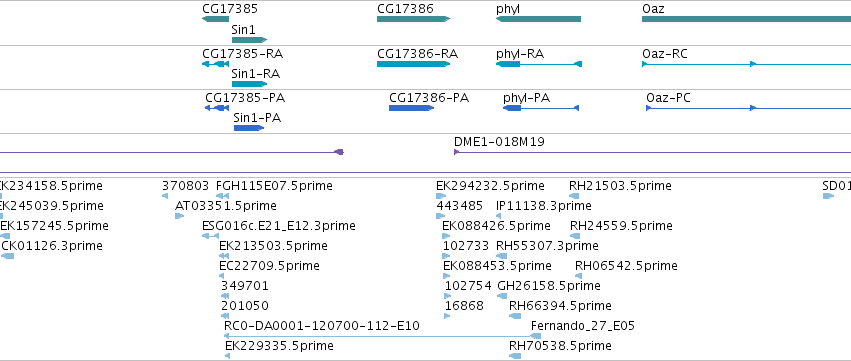Viewport: 851px width, 361px height.
Task: Click the CG17386-PA protein label
Action: (x=429, y=98)
